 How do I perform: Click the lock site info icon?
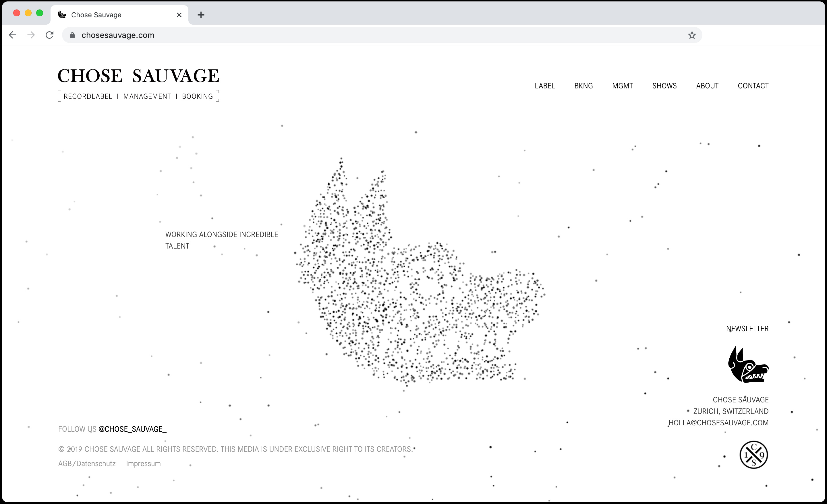72,35
